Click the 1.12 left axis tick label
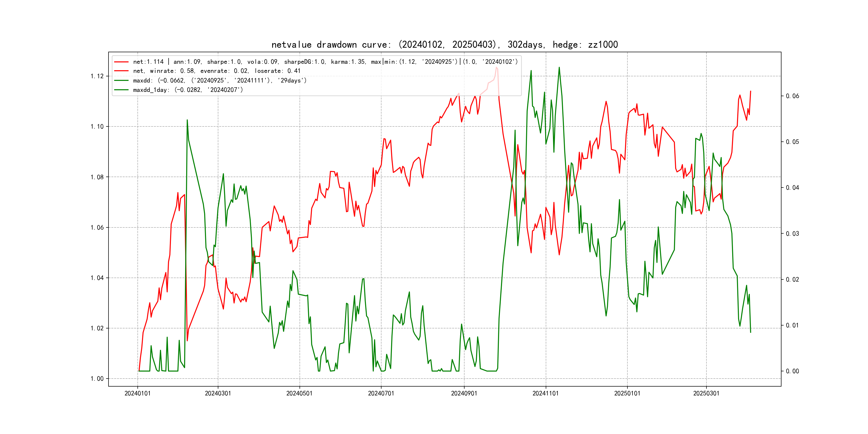 [97, 76]
